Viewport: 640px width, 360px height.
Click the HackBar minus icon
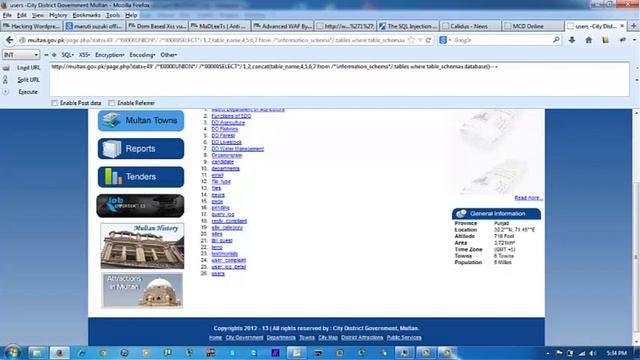tap(46, 55)
